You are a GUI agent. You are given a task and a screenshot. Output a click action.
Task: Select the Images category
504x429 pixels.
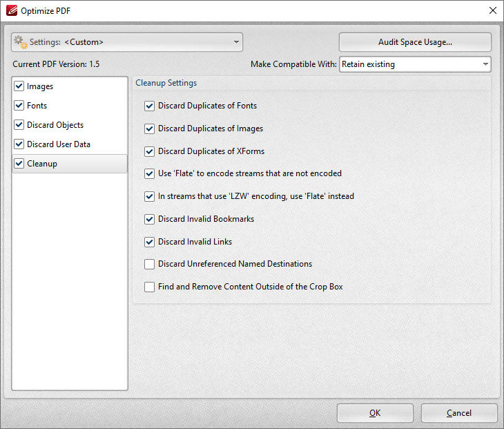[x=40, y=86]
